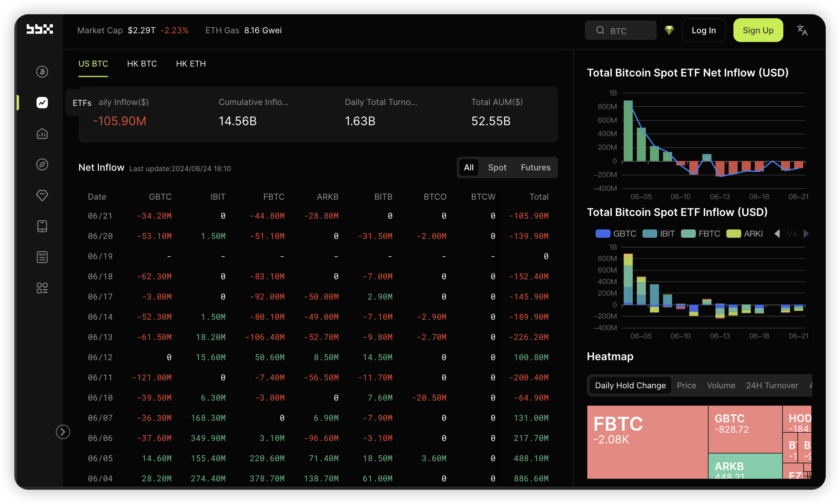840x504 pixels.
Task: Switch to the US BTC tab
Action: click(93, 64)
